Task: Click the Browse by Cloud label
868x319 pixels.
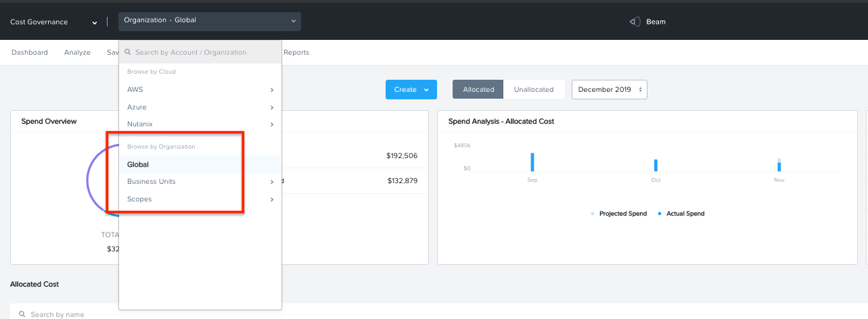Action: [x=152, y=71]
